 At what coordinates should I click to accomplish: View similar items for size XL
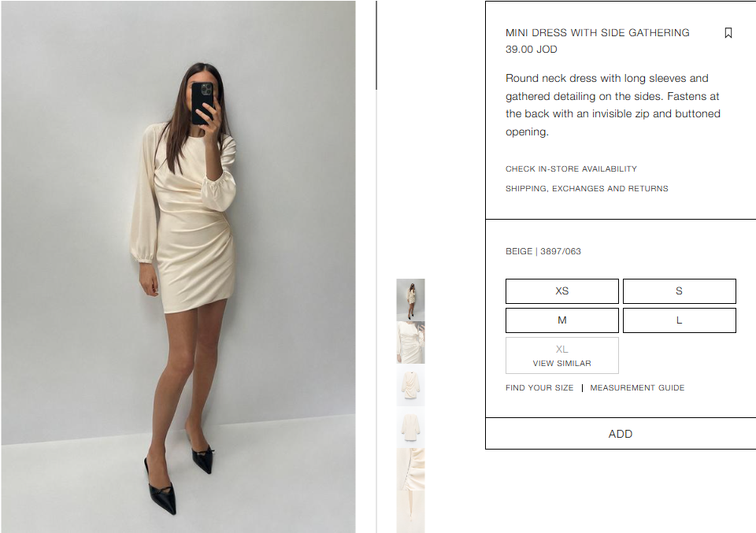561,356
